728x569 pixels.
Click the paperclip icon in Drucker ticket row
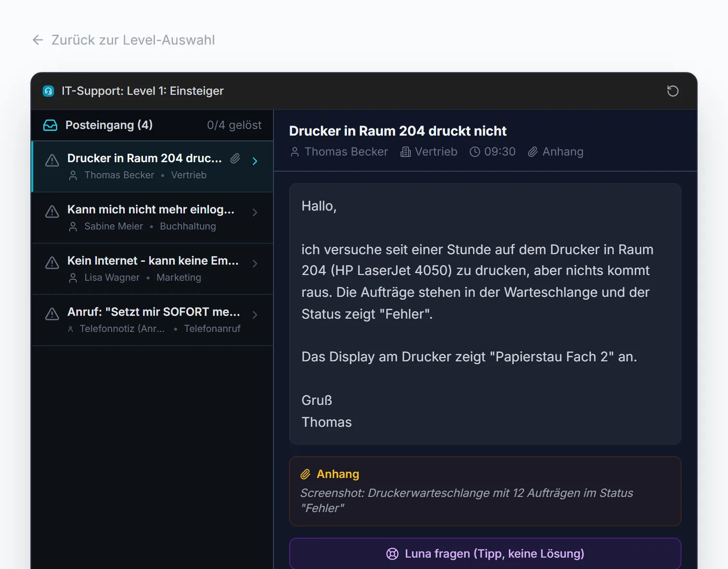(235, 159)
